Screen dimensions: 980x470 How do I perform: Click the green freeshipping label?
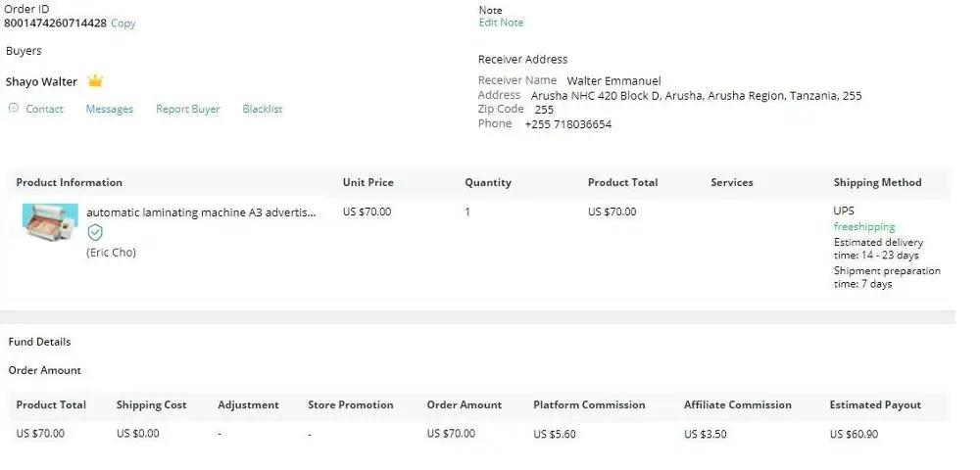click(864, 227)
